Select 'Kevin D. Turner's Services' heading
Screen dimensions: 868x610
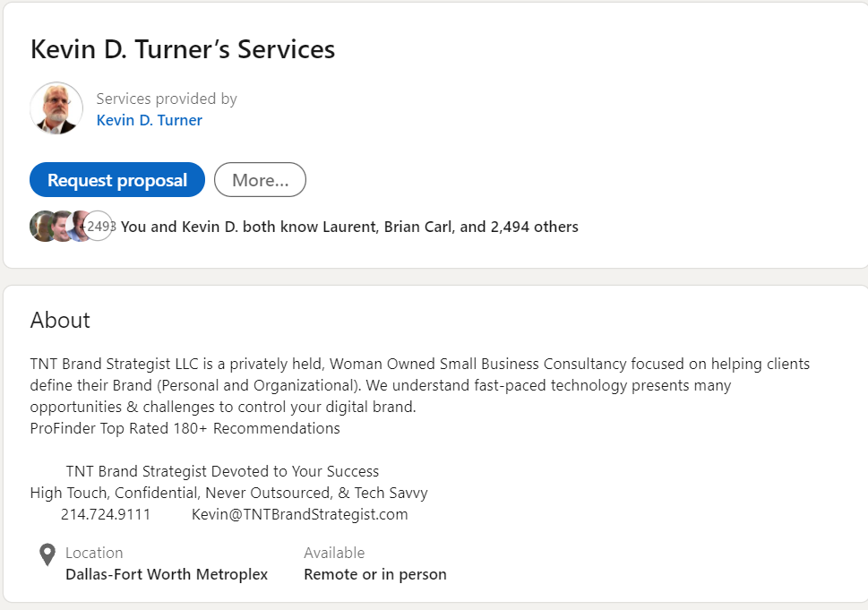(x=183, y=49)
